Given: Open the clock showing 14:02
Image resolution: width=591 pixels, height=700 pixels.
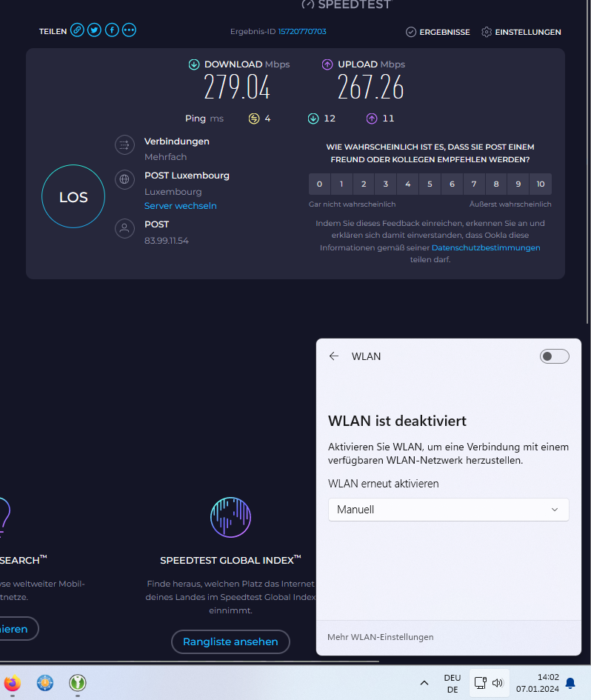Looking at the screenshot, I should (538, 683).
